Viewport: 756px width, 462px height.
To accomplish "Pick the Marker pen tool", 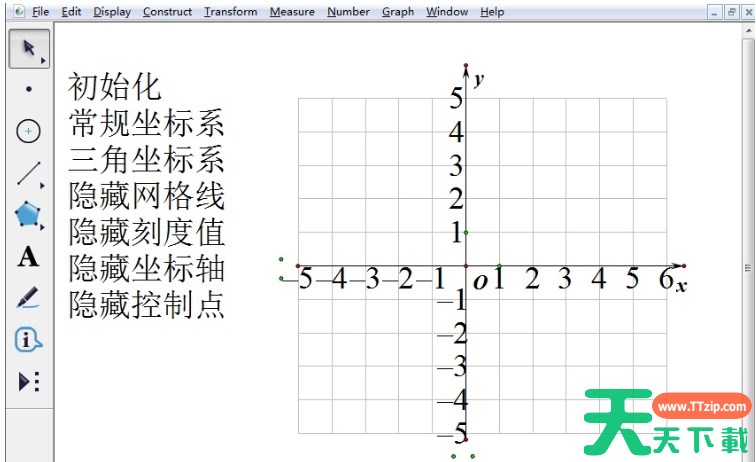I will coord(28,298).
